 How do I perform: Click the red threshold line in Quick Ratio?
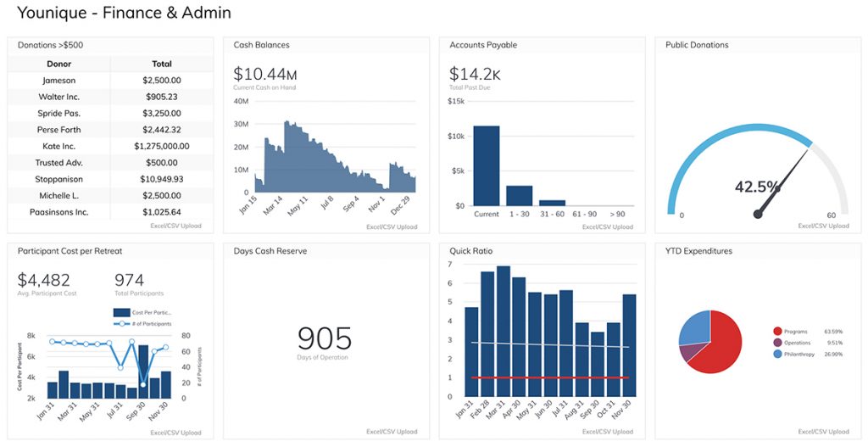pos(551,377)
